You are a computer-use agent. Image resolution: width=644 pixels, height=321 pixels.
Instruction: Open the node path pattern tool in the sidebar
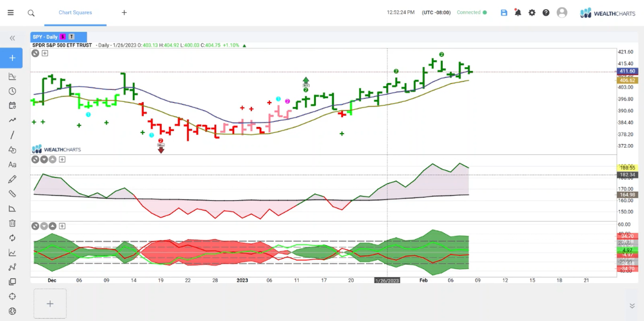coord(12,267)
